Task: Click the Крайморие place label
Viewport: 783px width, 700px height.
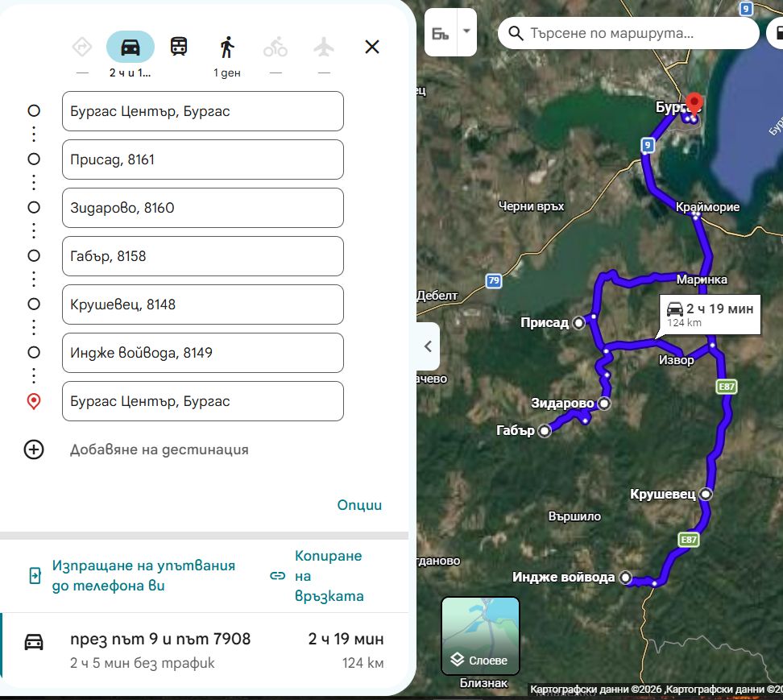Action: point(707,207)
